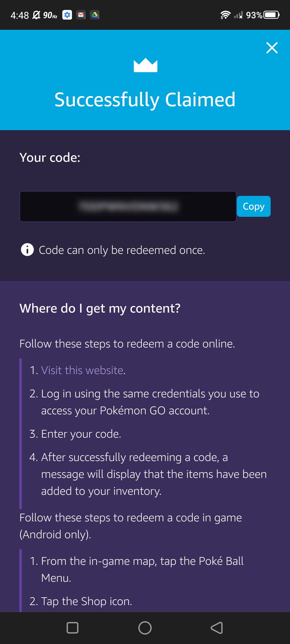Select the blurred code field

[128, 206]
